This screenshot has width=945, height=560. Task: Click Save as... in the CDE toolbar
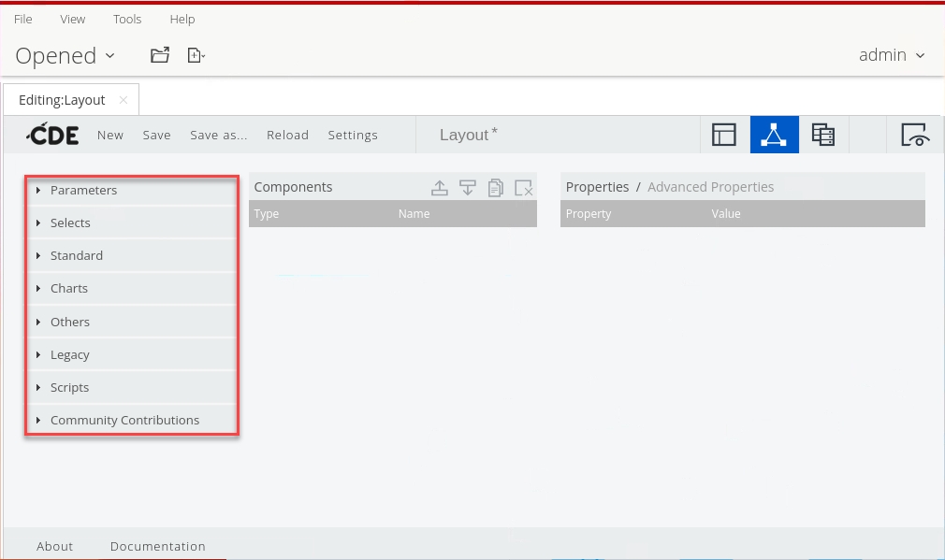218,136
